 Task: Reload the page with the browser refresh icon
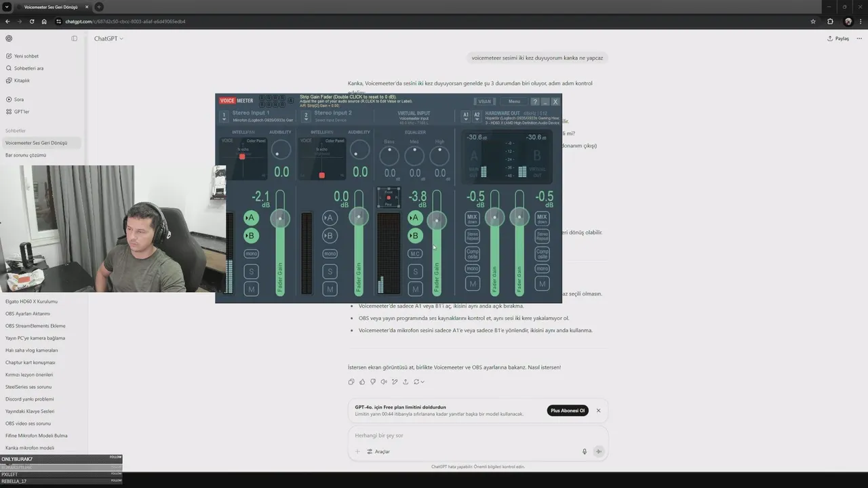[31, 21]
